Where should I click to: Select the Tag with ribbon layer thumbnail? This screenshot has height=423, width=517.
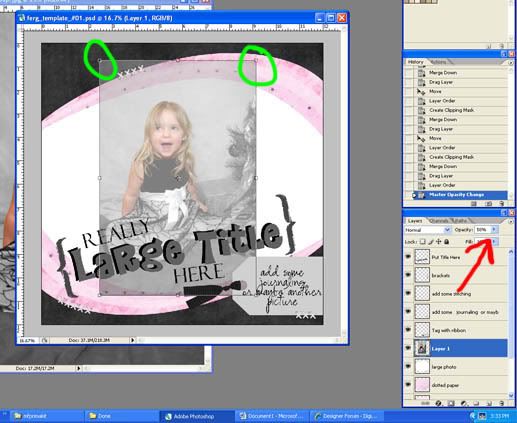click(422, 330)
